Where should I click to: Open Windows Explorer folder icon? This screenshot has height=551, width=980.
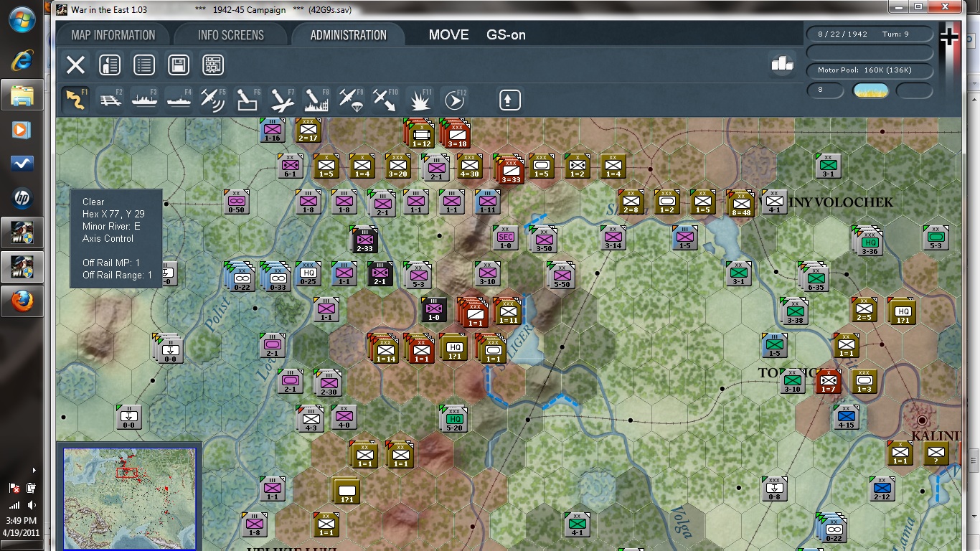22,95
